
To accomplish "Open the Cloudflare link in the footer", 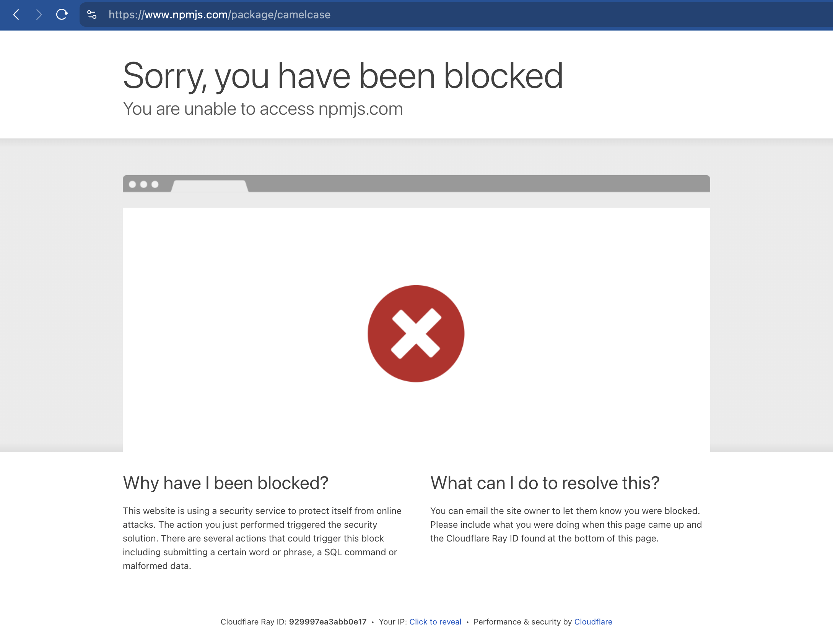I will (593, 622).
